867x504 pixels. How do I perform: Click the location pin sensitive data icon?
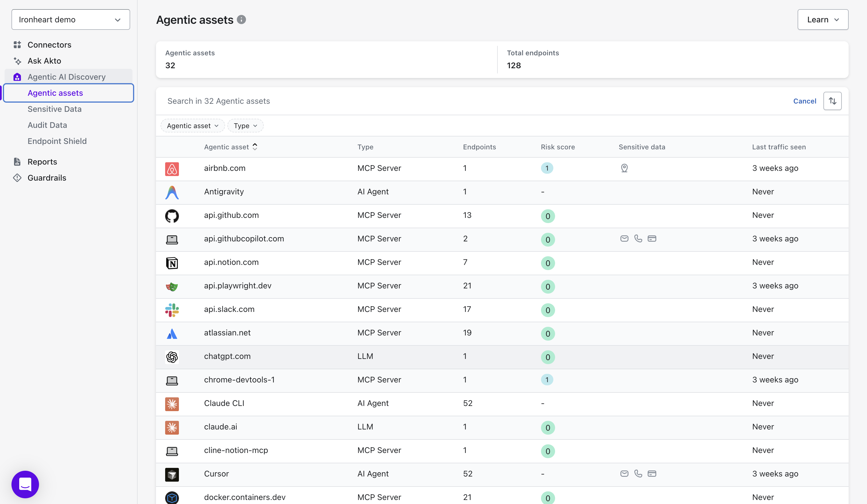point(624,168)
